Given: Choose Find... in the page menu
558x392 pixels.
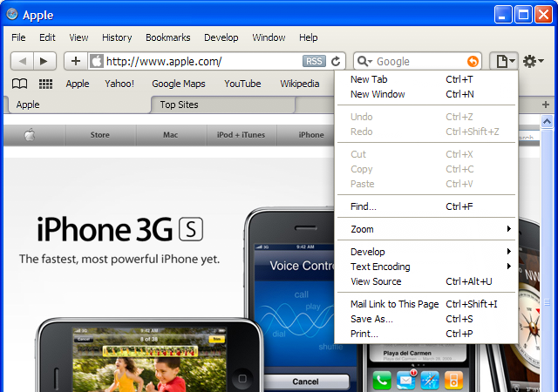Looking at the screenshot, I should [426, 206].
